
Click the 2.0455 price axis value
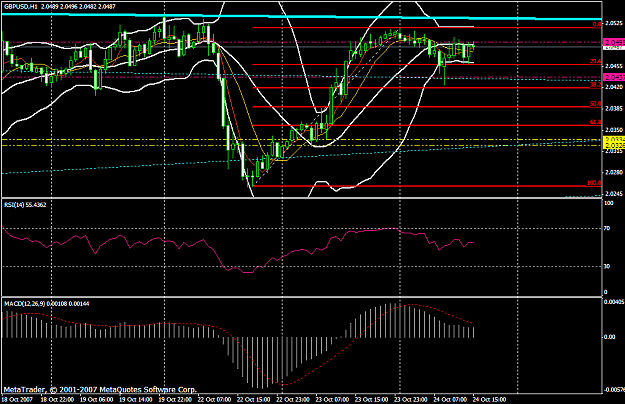614,66
